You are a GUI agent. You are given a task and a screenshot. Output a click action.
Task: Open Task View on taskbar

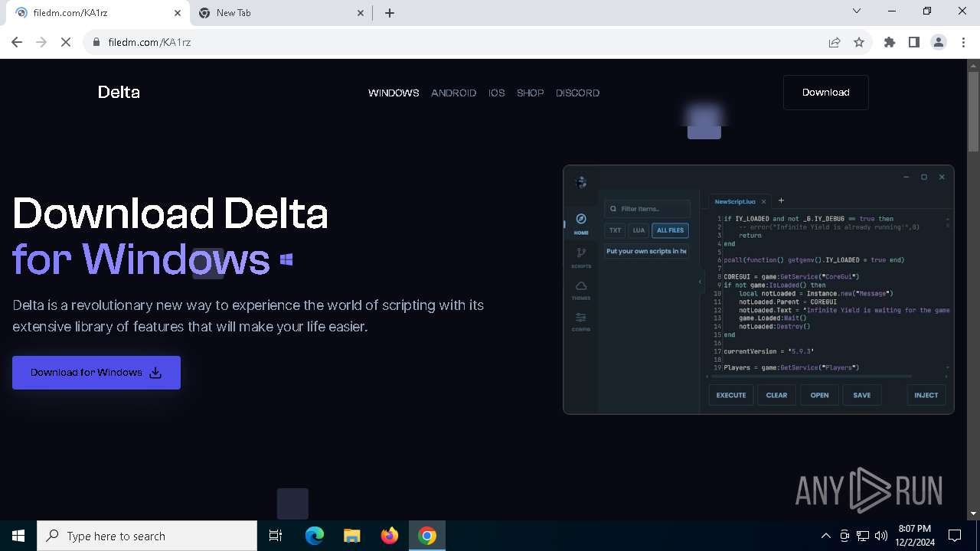(x=276, y=536)
